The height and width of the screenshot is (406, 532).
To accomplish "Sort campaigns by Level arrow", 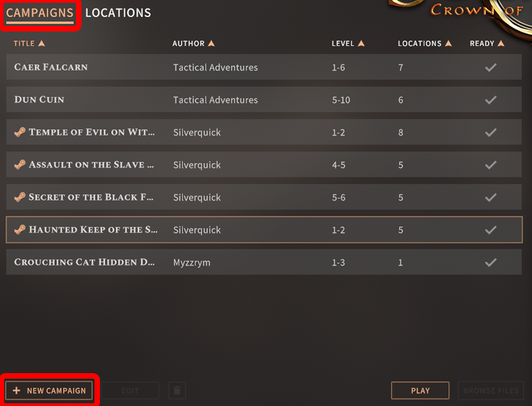I will 361,43.
